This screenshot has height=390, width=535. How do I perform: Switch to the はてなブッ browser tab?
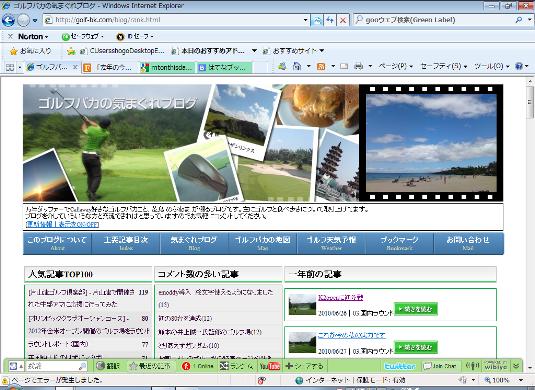coord(225,68)
